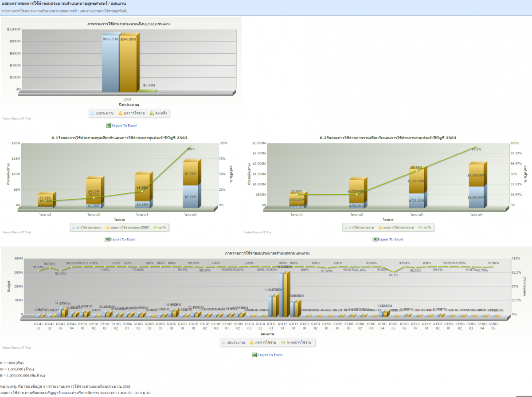
Task: Toggle แผนการใช้จ่ายงบลงทุน2563 legend item
Action: click(x=127, y=227)
